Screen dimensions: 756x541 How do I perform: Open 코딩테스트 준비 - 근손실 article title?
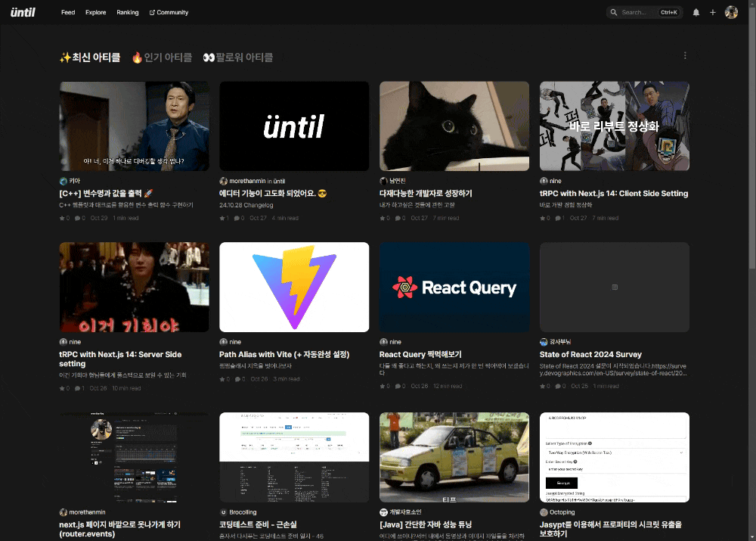tap(258, 524)
